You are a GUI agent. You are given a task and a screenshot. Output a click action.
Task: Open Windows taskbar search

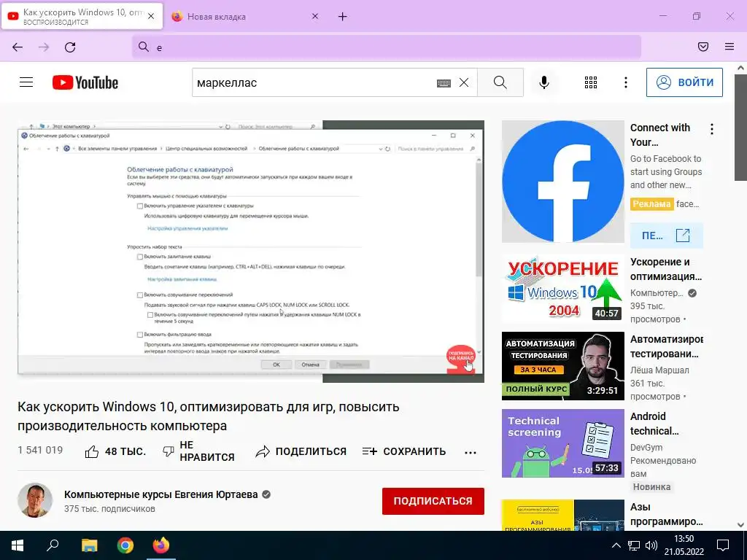tap(53, 545)
